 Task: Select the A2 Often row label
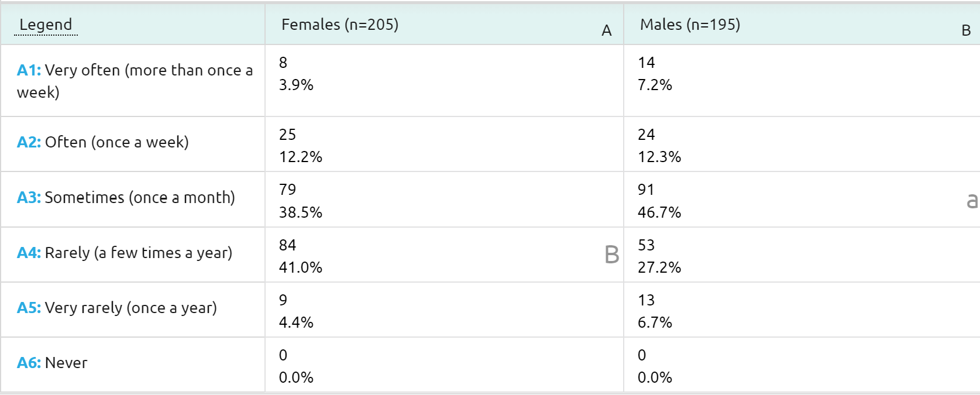pyautogui.click(x=103, y=142)
